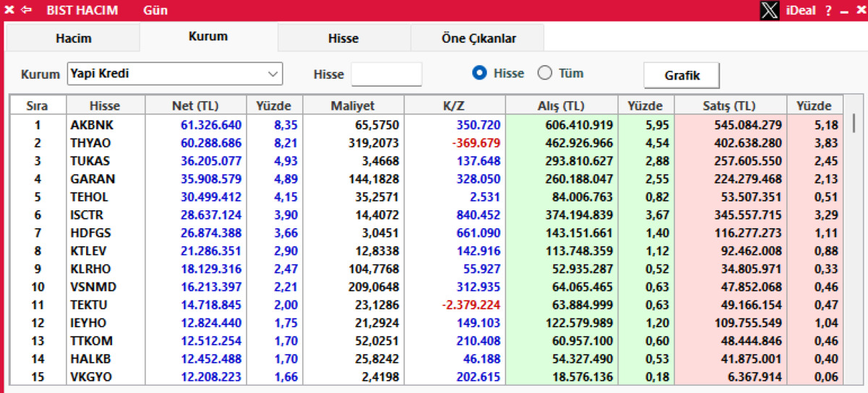868x393 pixels.
Task: Click the Hisse input field
Action: (386, 74)
